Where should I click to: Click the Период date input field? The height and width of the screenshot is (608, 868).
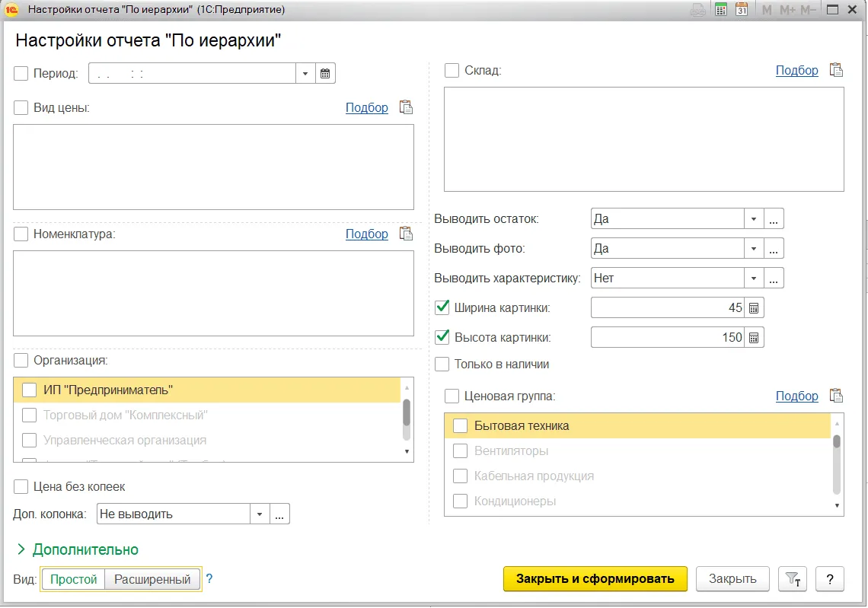(x=192, y=74)
